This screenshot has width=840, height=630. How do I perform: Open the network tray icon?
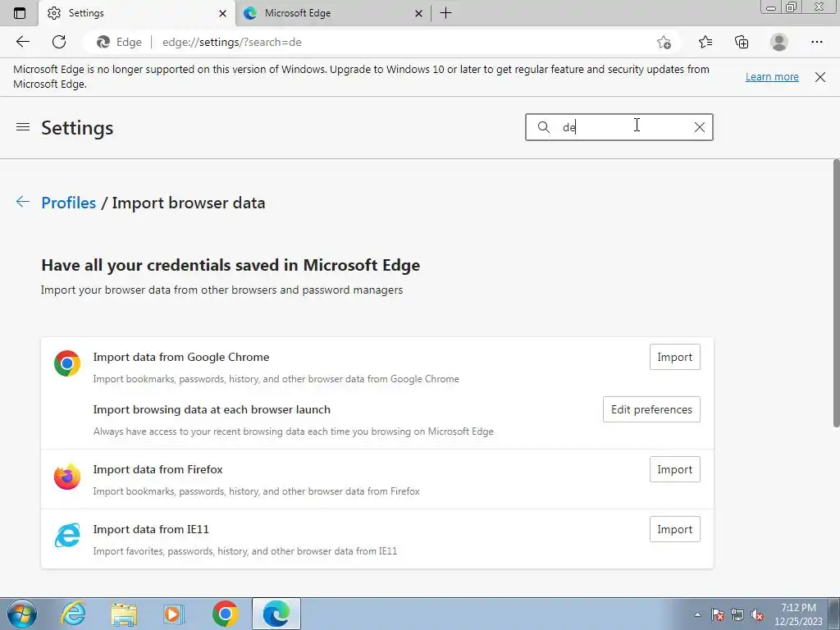pyautogui.click(x=737, y=614)
